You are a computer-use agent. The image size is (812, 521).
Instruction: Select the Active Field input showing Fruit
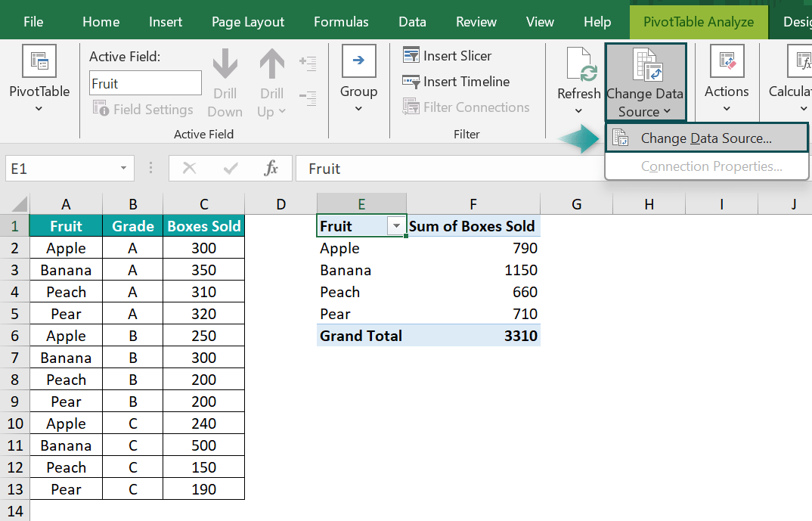[145, 82]
